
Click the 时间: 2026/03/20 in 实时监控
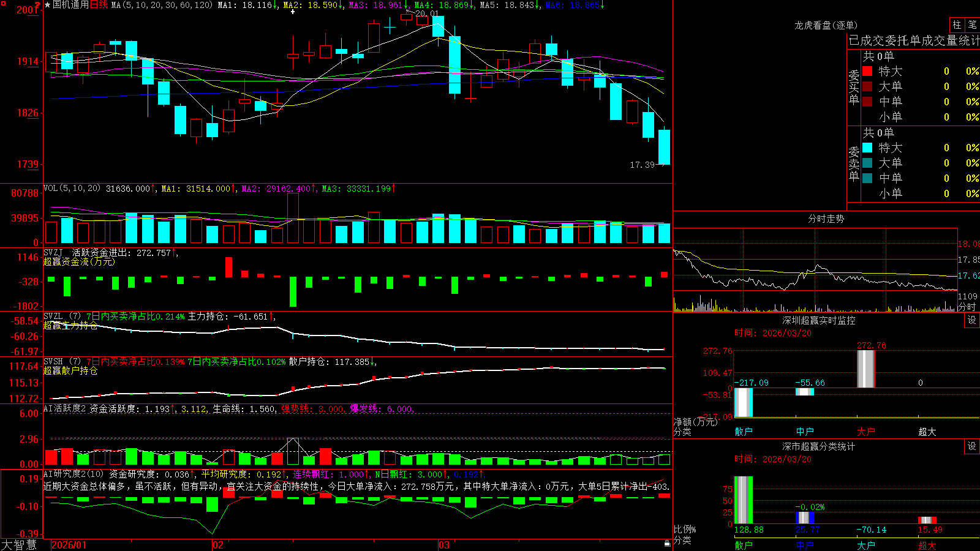click(773, 333)
